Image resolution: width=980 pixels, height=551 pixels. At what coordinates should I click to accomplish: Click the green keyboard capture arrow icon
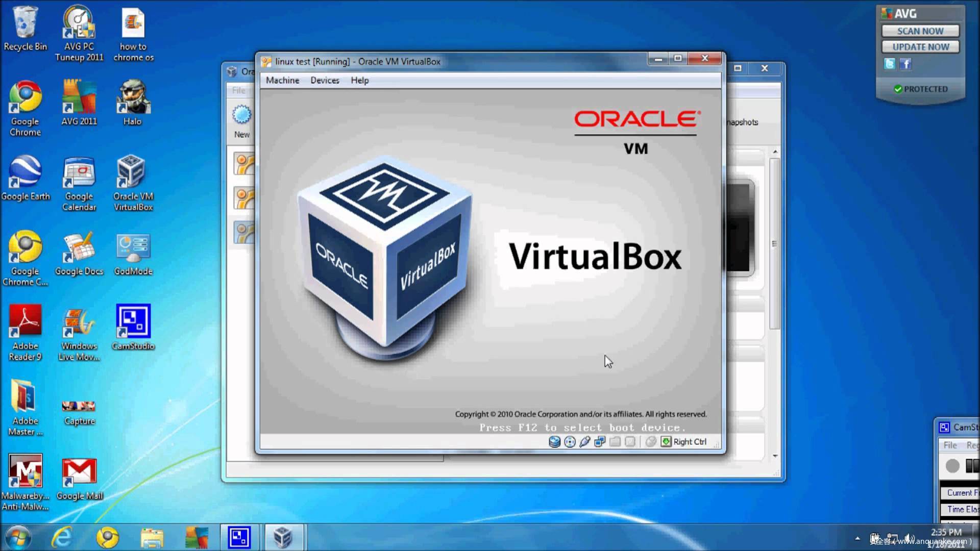click(x=666, y=442)
